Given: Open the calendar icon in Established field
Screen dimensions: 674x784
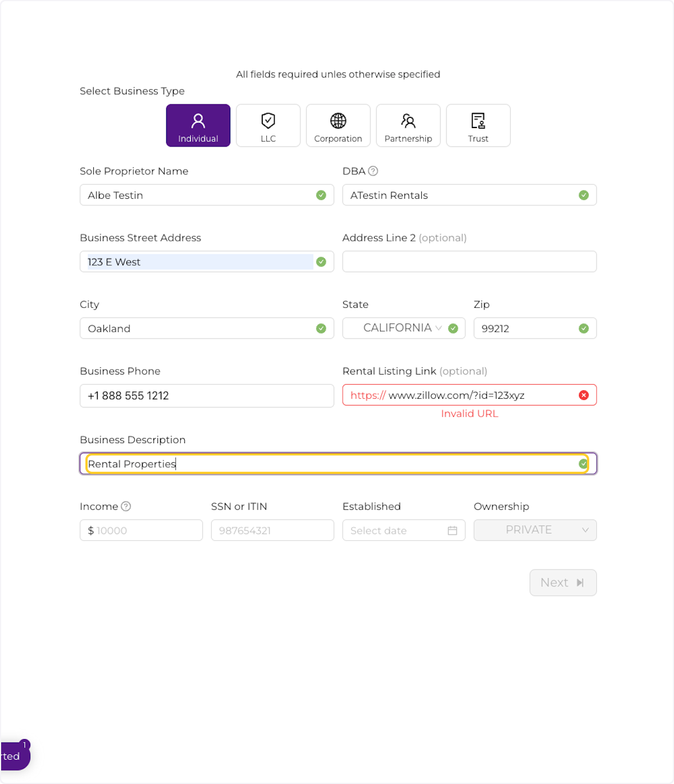Looking at the screenshot, I should (x=452, y=531).
